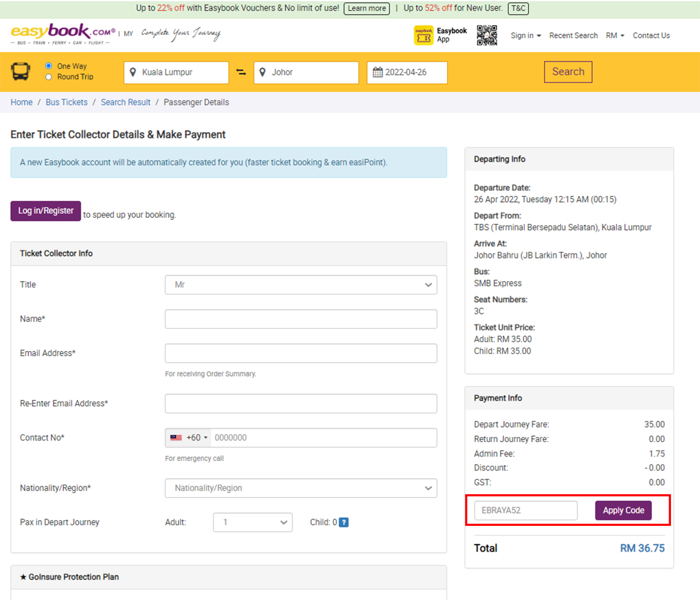
Task: Click the Admin Fee 1.75 value
Action: [657, 453]
